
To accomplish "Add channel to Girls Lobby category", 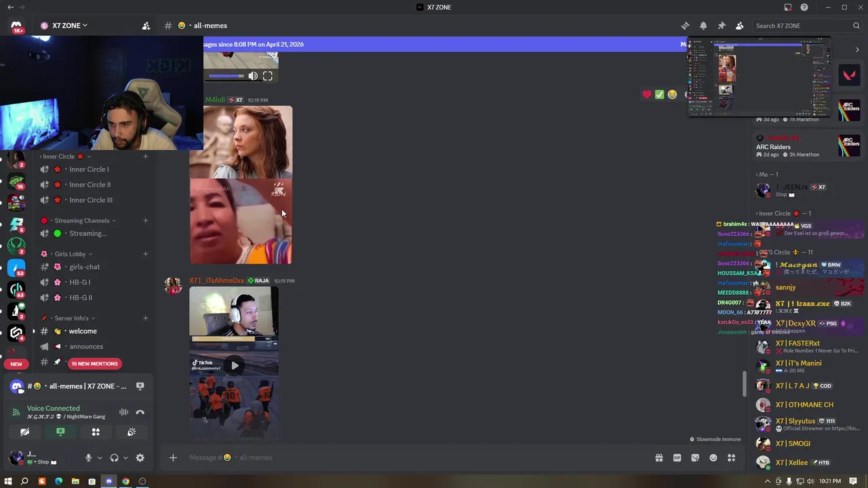I will coord(145,254).
